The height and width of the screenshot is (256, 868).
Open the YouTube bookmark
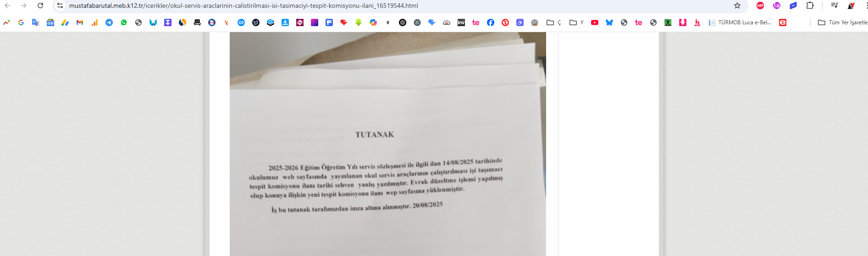(x=595, y=22)
